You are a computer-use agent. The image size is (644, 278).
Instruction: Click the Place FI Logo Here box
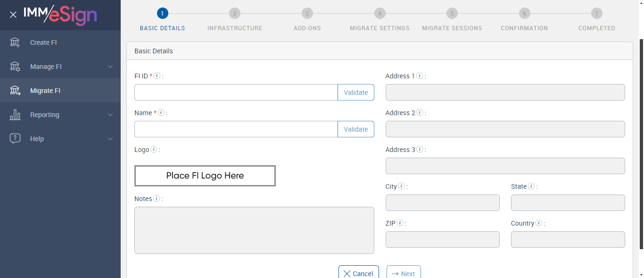(205, 176)
